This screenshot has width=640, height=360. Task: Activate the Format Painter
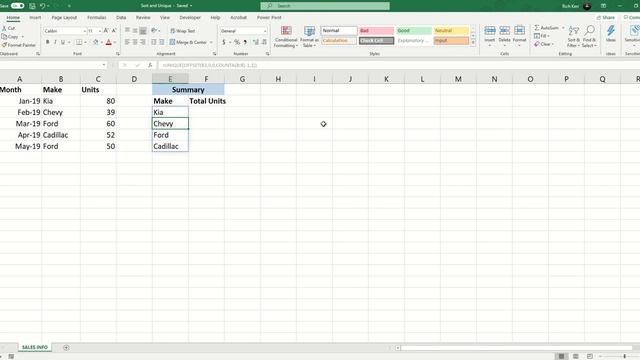pos(19,45)
